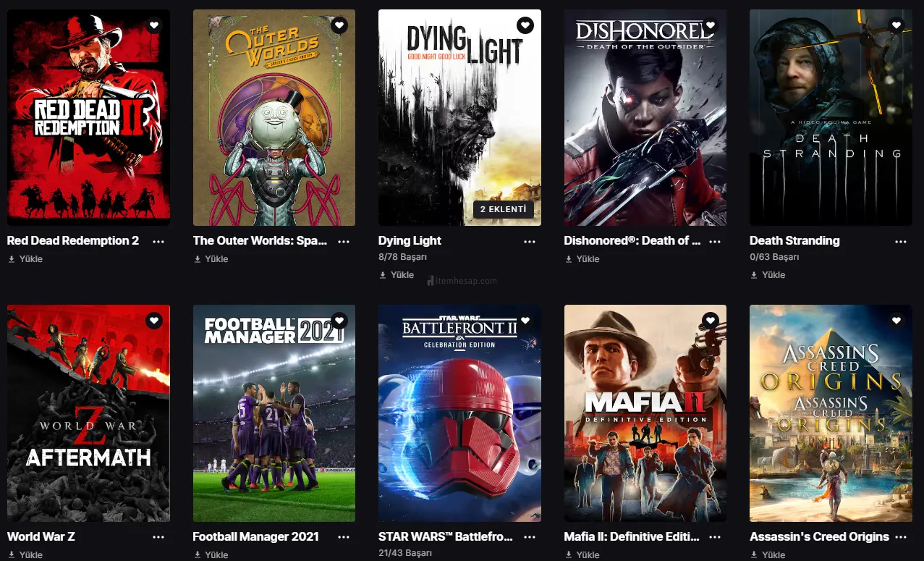Open three-dot menu for Red Dead Redemption 2
This screenshot has width=924, height=561.
point(158,241)
